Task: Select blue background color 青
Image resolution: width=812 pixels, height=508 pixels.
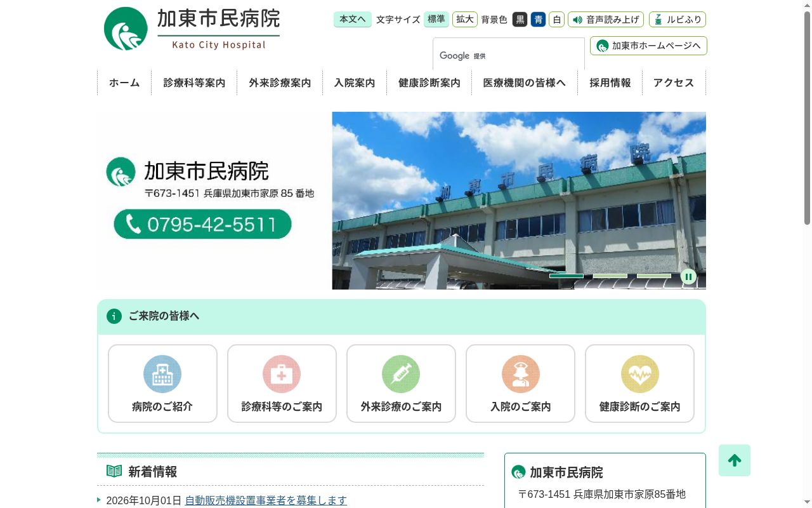Action: tap(539, 20)
